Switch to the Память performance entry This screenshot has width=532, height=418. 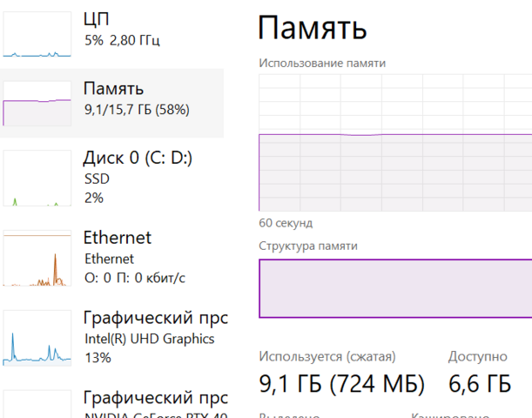tap(113, 89)
